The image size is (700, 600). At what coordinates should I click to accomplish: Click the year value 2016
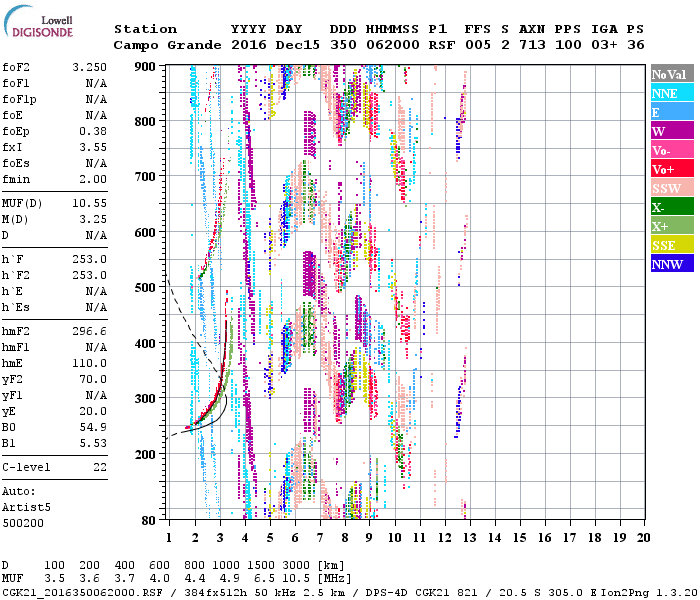[249, 45]
